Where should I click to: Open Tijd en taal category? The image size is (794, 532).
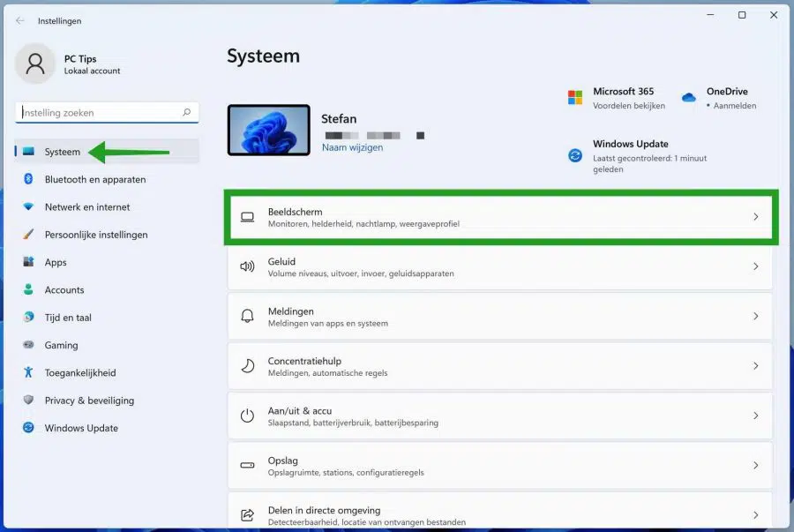tap(107, 318)
